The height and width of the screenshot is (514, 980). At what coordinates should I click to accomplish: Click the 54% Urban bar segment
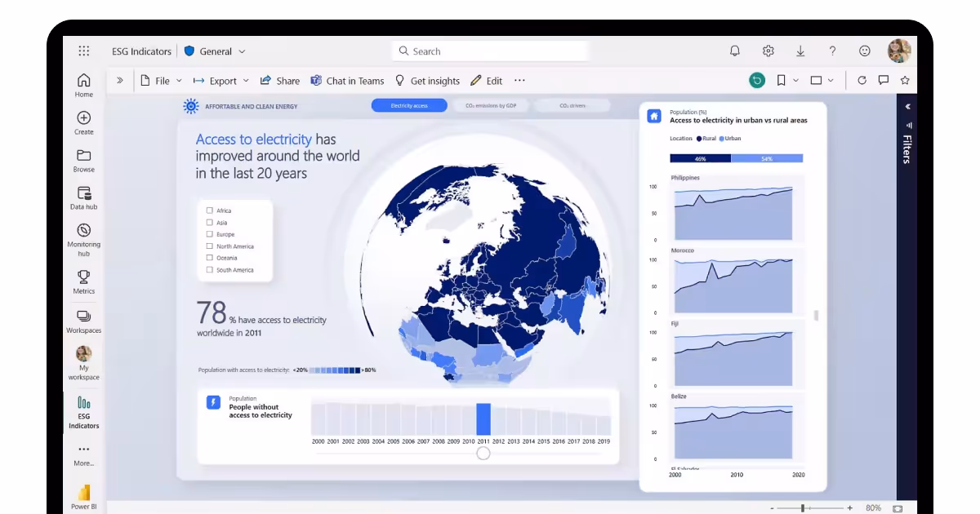coord(767,158)
